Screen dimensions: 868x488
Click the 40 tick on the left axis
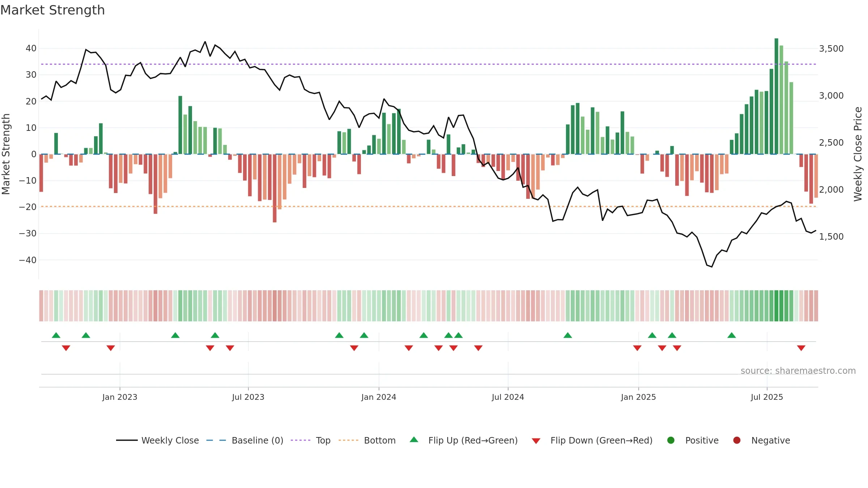click(x=31, y=48)
